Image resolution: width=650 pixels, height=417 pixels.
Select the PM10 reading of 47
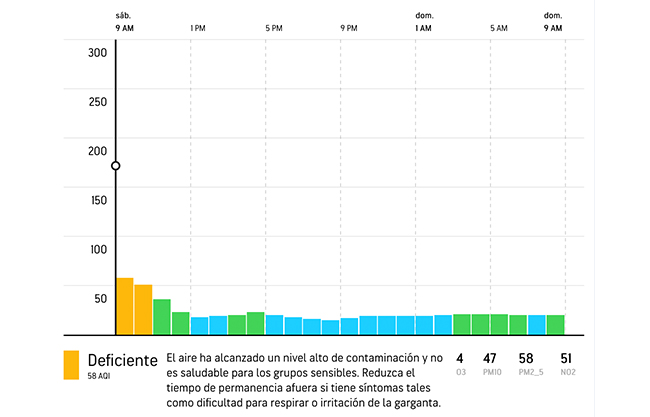point(490,363)
